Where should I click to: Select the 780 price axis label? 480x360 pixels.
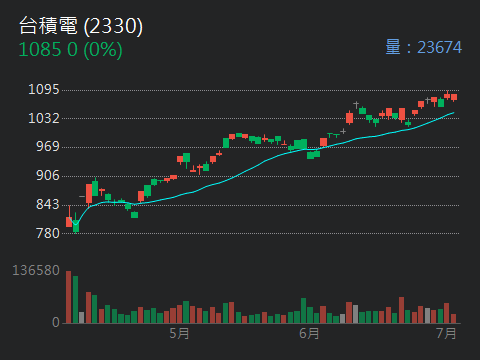[x=48, y=233]
